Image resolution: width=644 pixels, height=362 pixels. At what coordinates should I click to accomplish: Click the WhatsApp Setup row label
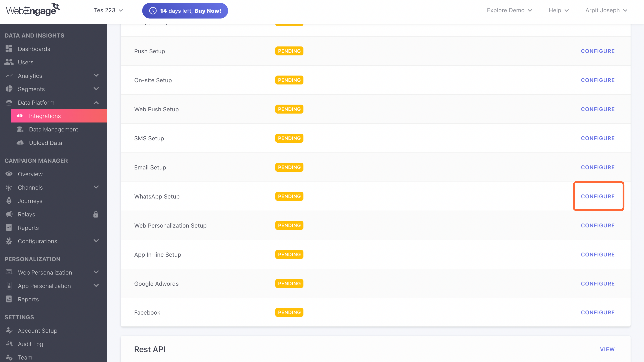coord(157,196)
